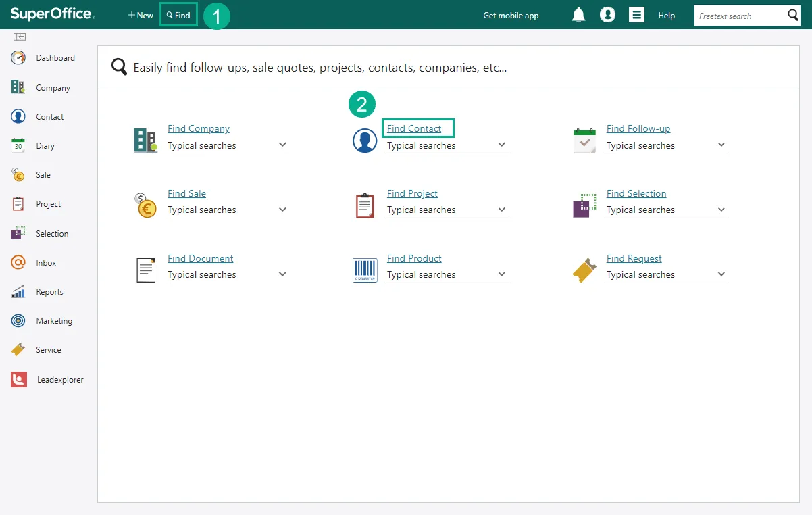Click the Marketing target icon in sidebar

point(18,321)
